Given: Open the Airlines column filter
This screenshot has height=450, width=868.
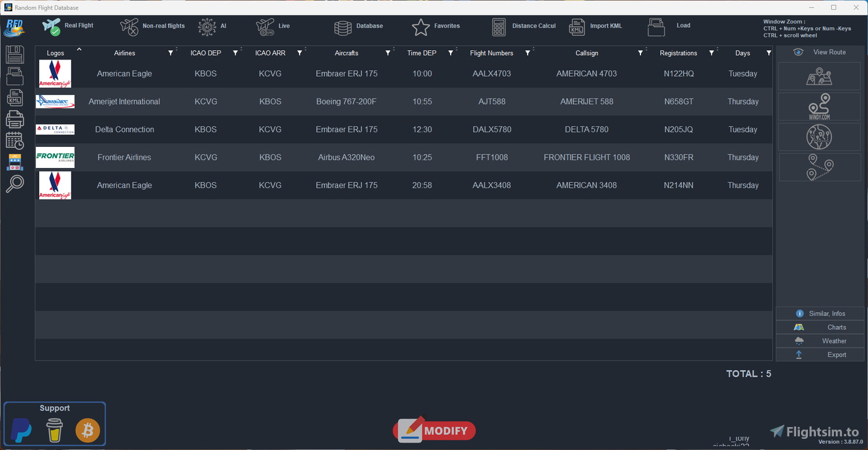Looking at the screenshot, I should 170,53.
